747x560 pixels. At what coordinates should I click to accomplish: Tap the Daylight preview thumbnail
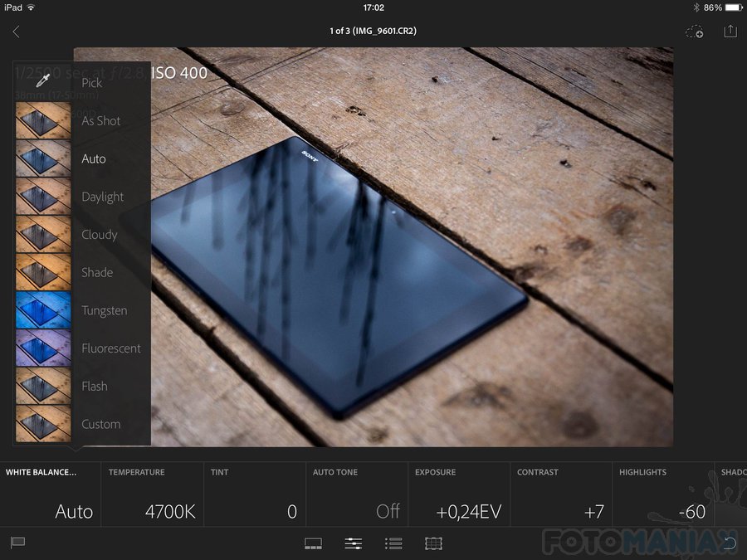click(43, 196)
